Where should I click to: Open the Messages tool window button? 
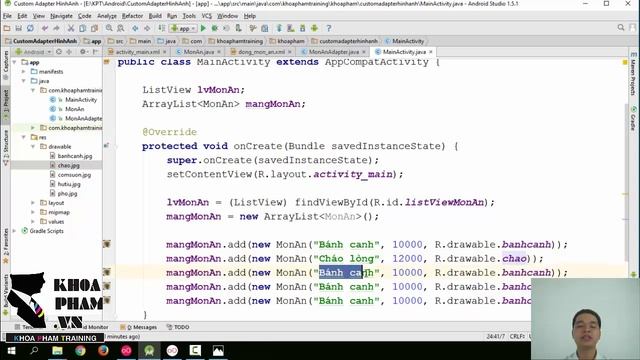point(139,327)
